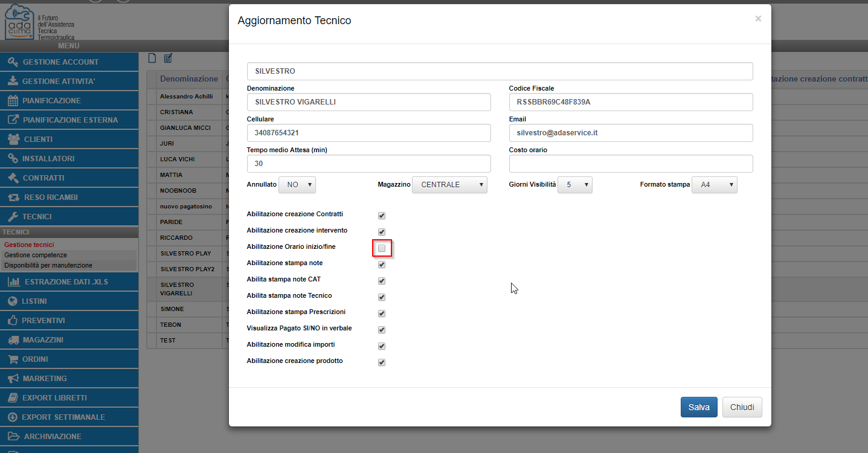Click the people icon beside CLIENTI
Viewport: 868px width, 453px height.
(x=13, y=140)
